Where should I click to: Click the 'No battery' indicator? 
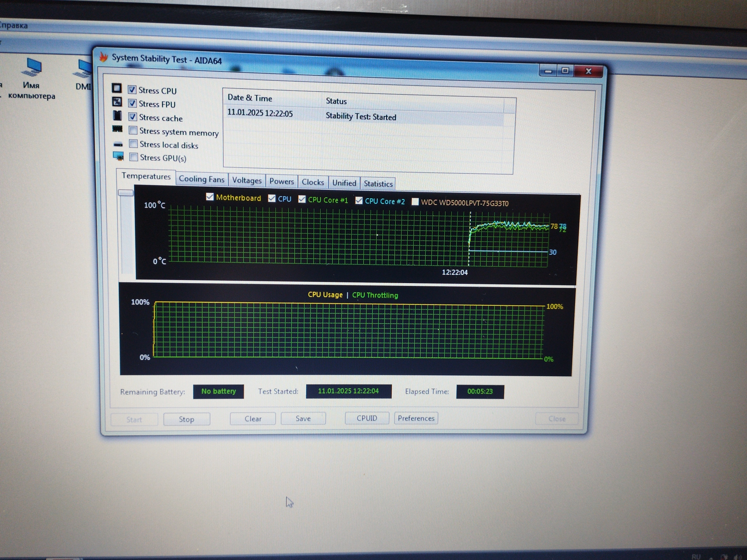[x=219, y=392]
